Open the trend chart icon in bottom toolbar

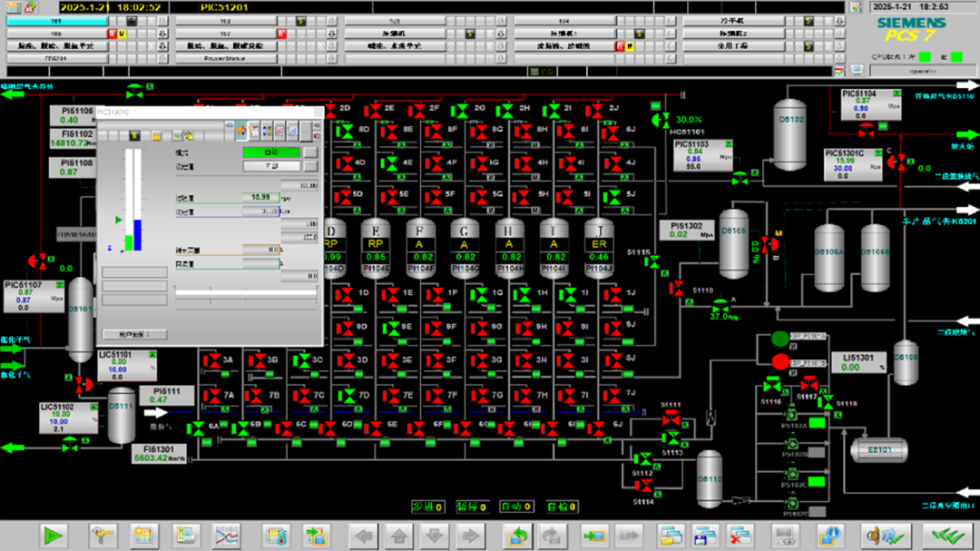coord(226,536)
